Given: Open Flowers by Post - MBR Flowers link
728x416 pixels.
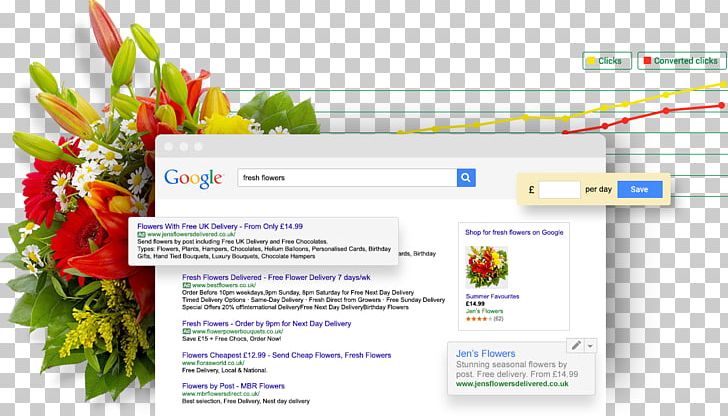Looking at the screenshot, I should tap(234, 386).
